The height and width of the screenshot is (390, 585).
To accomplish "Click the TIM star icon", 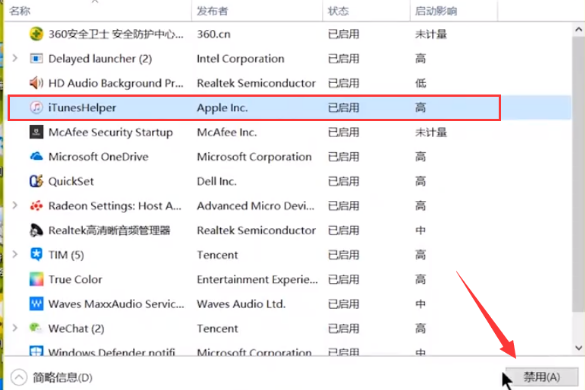I will pos(36,255).
